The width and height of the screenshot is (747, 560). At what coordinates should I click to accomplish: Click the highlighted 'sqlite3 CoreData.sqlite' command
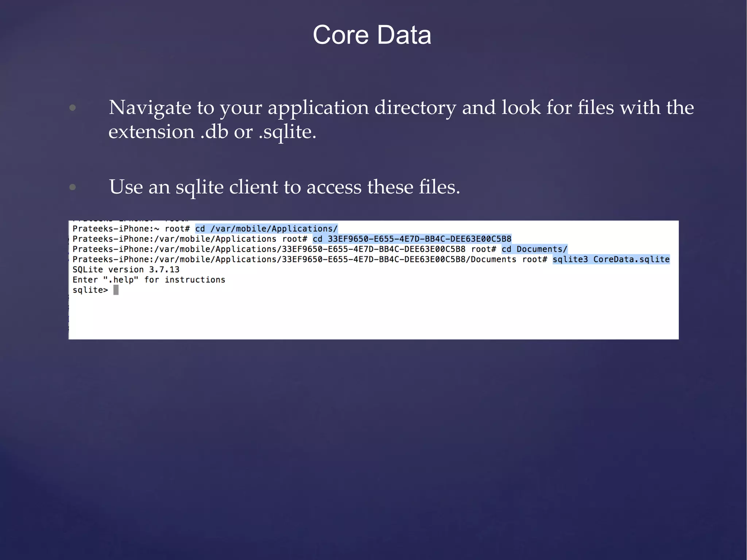coord(611,259)
